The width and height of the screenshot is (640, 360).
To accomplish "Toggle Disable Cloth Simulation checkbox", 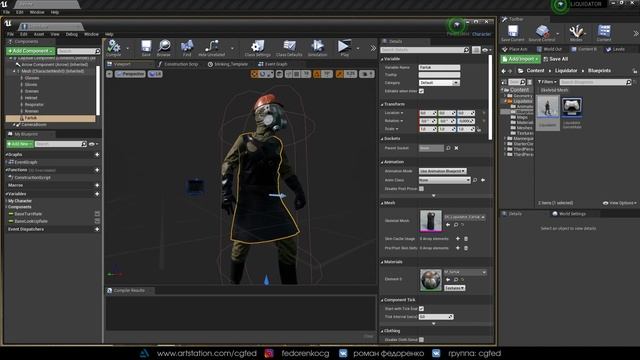I will pos(421,340).
